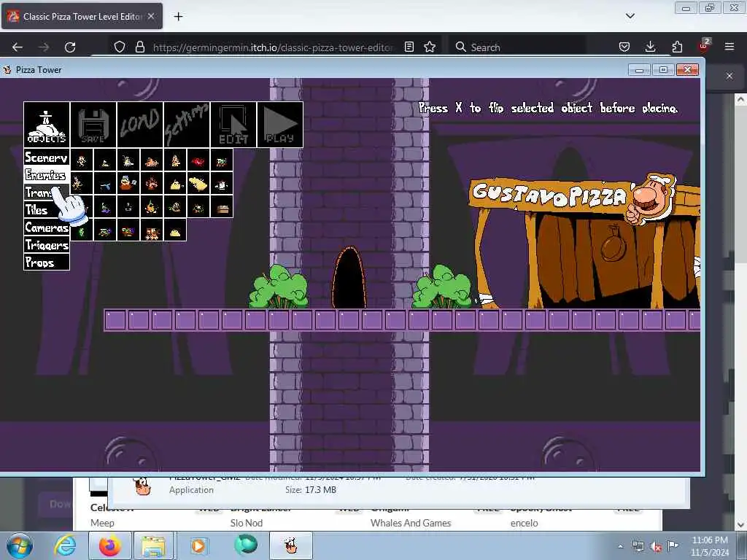Pick the wooden crate enemy tile

(x=222, y=207)
